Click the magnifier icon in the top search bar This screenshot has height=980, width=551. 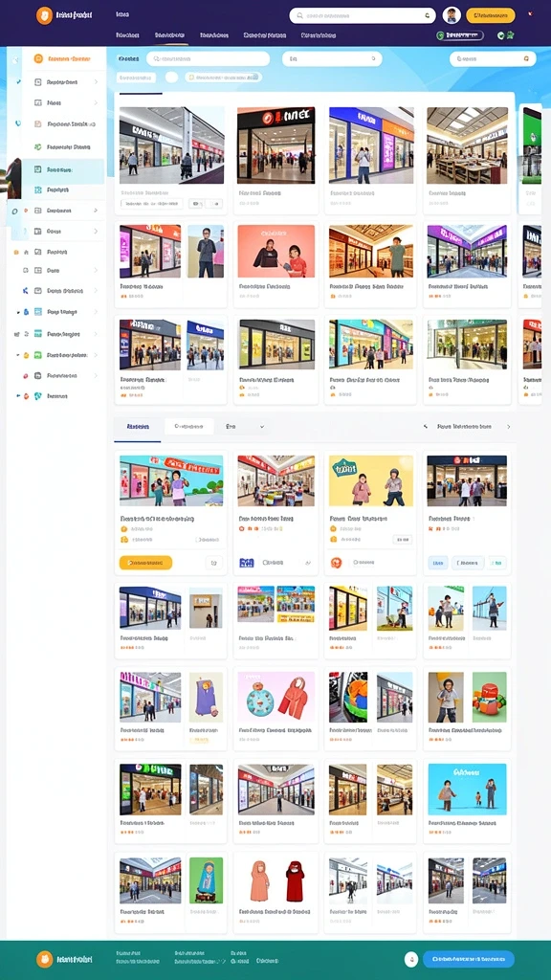[x=299, y=15]
